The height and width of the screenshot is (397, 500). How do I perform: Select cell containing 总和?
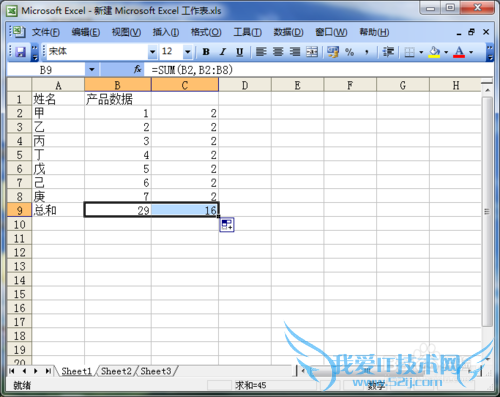click(58, 210)
